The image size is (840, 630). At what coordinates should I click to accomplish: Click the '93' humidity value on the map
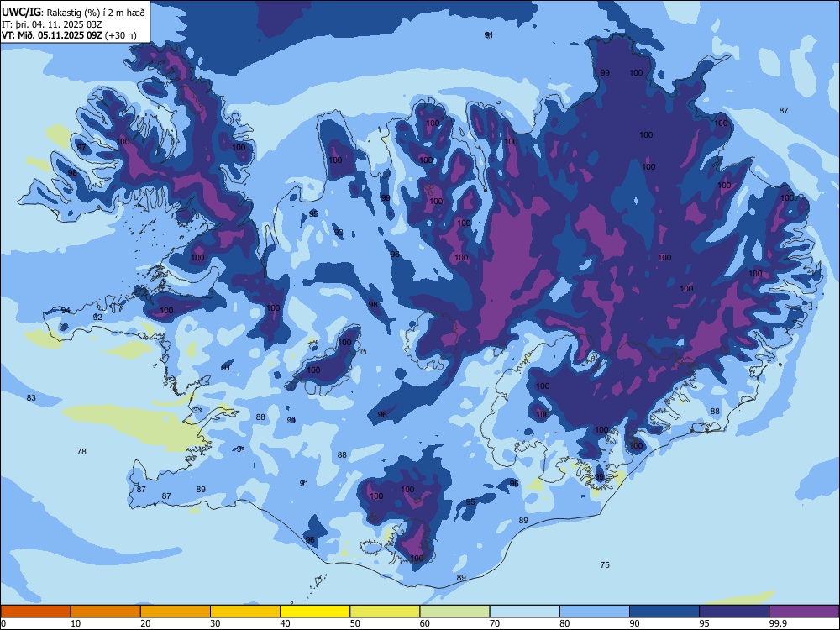click(339, 232)
